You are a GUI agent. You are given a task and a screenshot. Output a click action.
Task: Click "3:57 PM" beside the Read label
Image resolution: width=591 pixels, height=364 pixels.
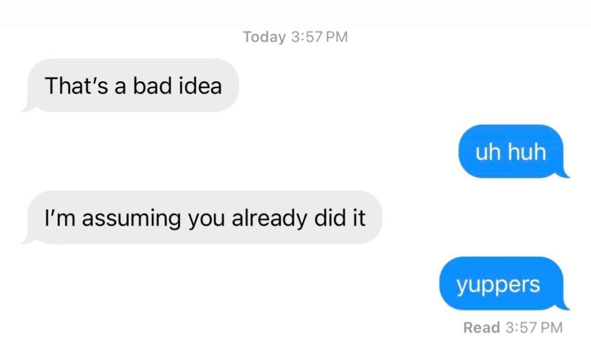(534, 327)
